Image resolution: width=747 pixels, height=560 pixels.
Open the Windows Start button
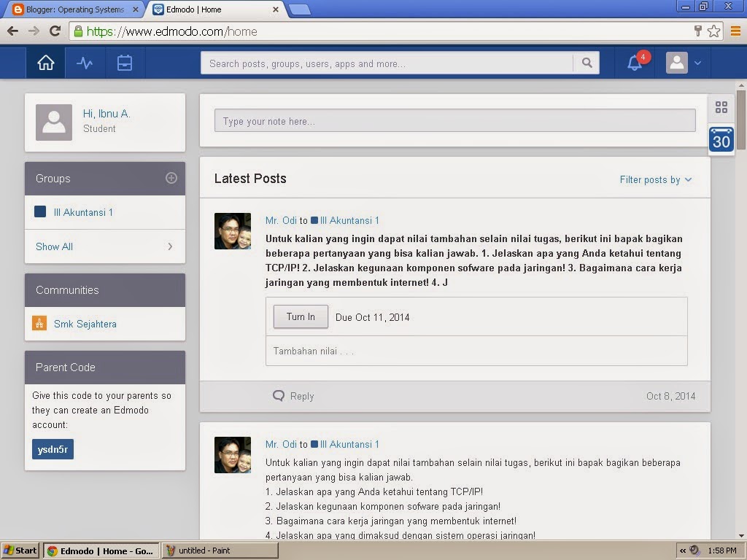tap(20, 551)
